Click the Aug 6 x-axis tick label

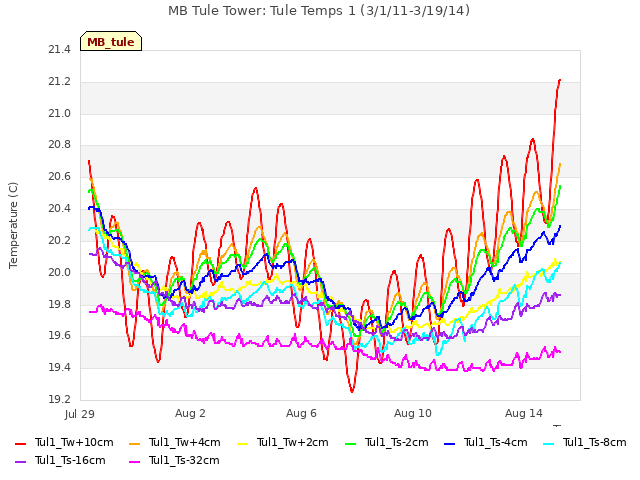point(301,413)
